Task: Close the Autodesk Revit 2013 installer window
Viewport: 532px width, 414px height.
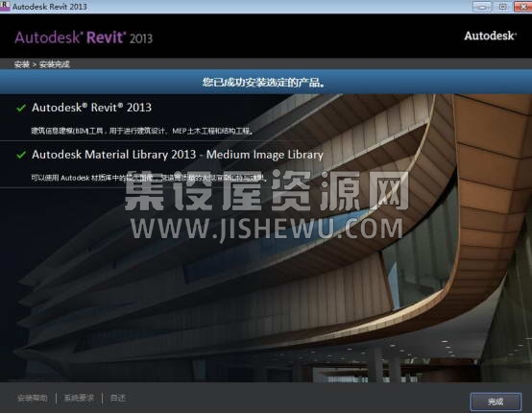Action: click(x=523, y=7)
